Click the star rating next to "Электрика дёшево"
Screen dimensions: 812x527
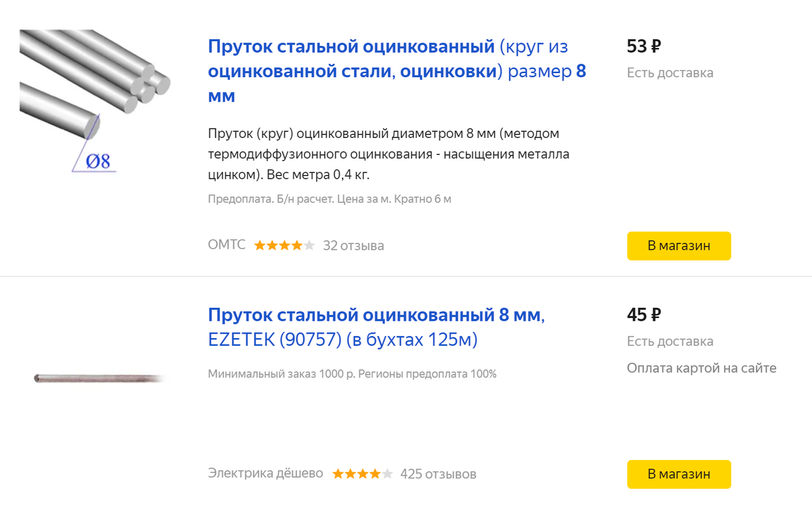(x=362, y=474)
